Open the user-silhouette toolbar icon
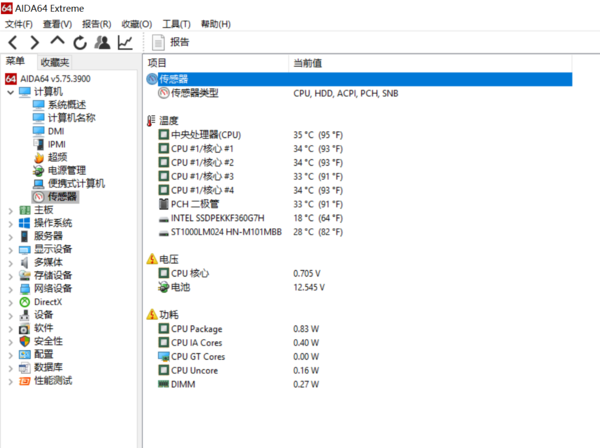Image resolution: width=600 pixels, height=448 pixels. tap(103, 42)
